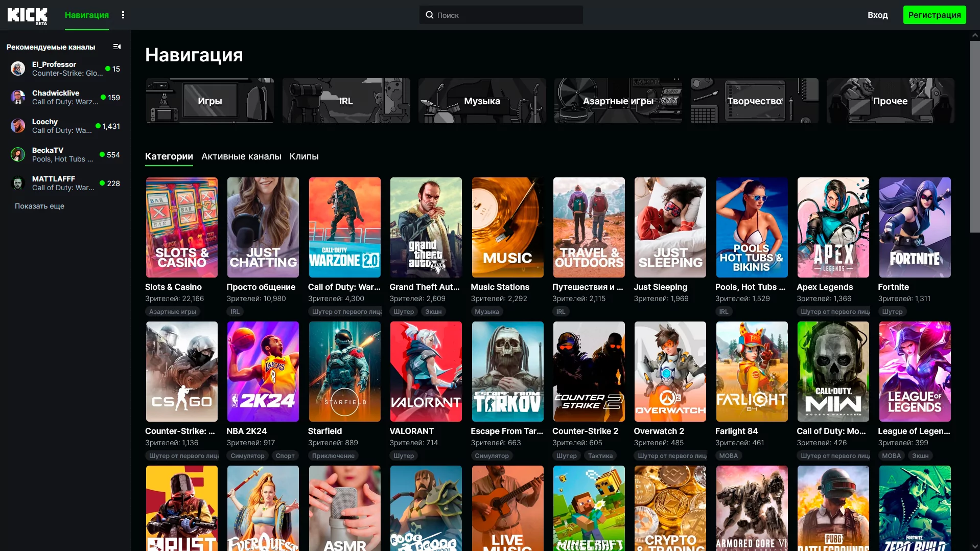Switch to the Активные каналы tab
Viewport: 980px width, 551px height.
coord(241,156)
